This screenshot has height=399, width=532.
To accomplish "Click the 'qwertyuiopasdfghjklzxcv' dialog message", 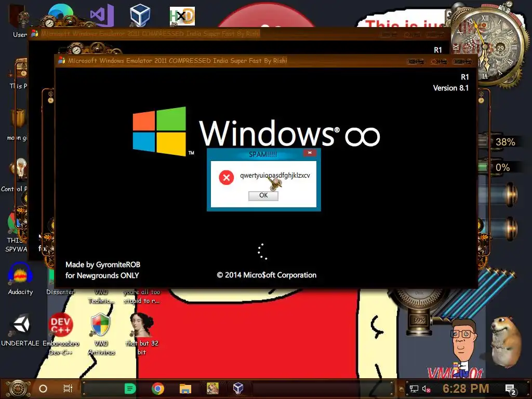I will pyautogui.click(x=275, y=175).
